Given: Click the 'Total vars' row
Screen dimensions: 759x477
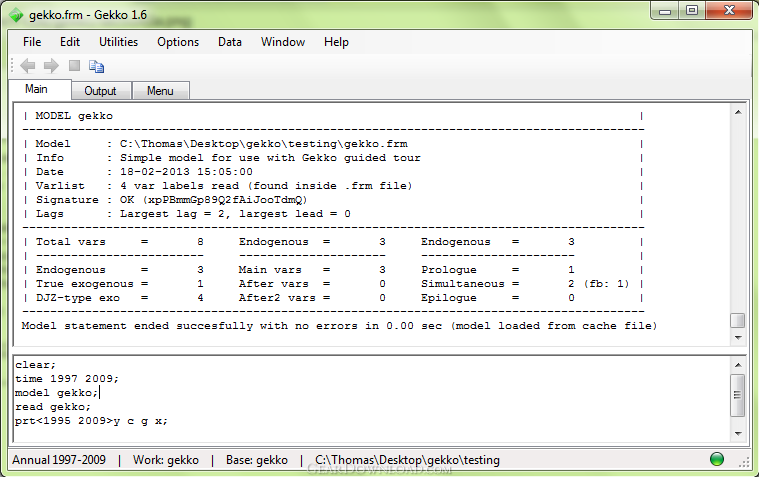Looking at the screenshot, I should pyautogui.click(x=120, y=242).
